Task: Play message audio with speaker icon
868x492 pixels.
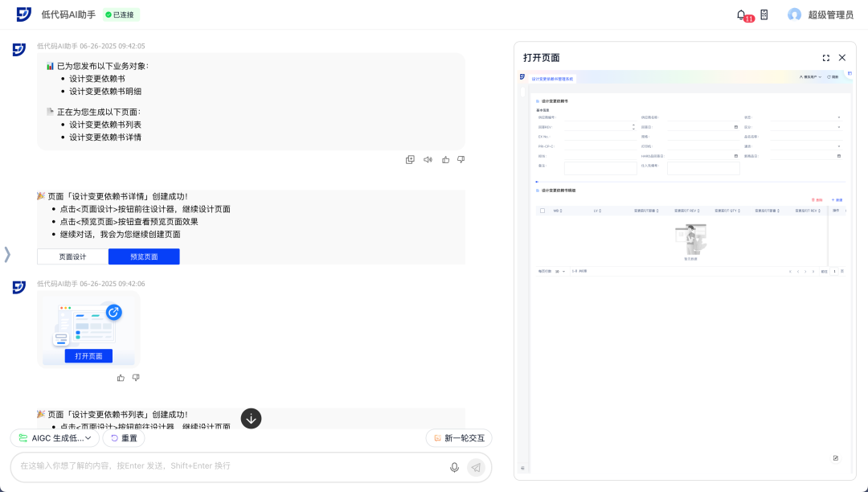Action: [428, 160]
